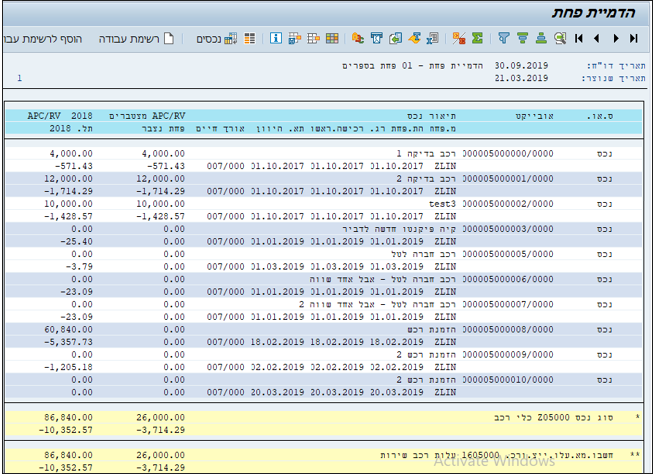The height and width of the screenshot is (476, 656).
Task: Click the קיה פיקנטו חדשה לדביר description
Action: click(x=399, y=229)
